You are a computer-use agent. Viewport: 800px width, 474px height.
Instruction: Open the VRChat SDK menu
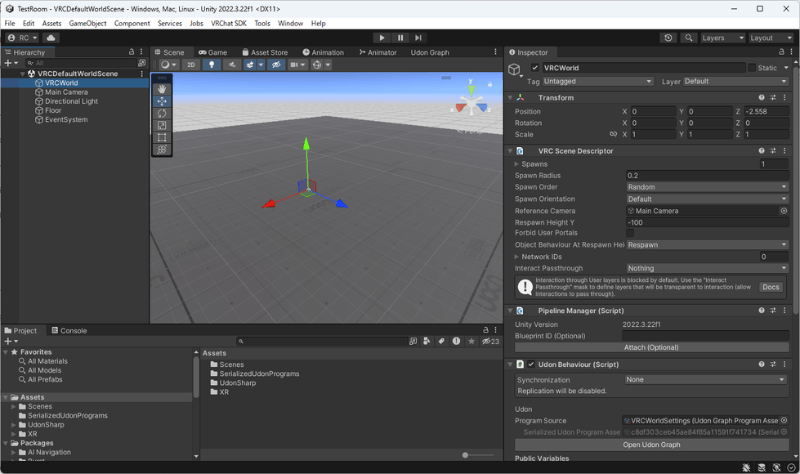[x=229, y=23]
